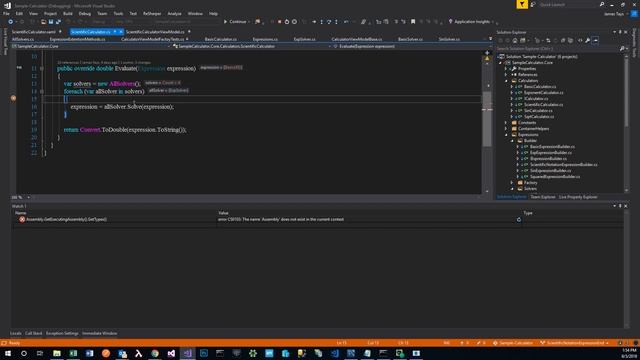Click the Visual Studio icon in the taskbar
This screenshot has height=360, width=640.
[187, 353]
